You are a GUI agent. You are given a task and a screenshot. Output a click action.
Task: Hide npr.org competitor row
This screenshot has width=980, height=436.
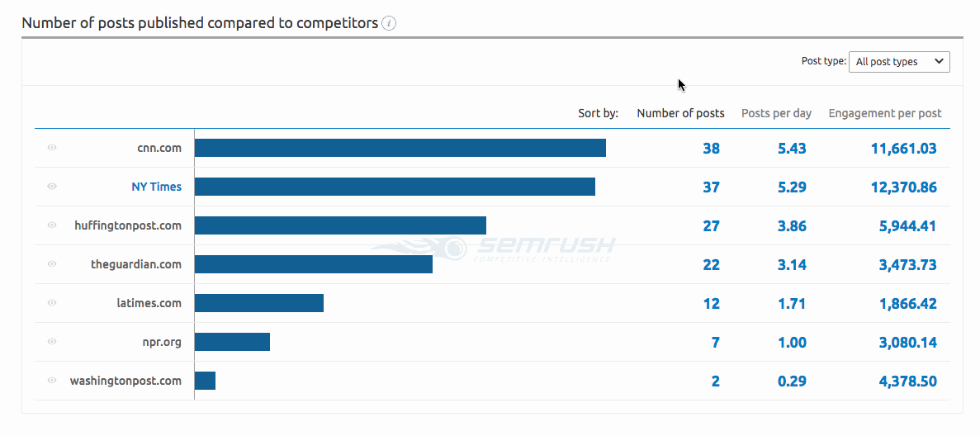[52, 342]
